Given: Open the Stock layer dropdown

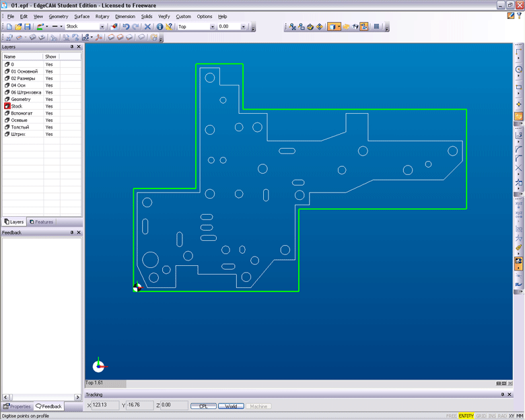Looking at the screenshot, I should [x=102, y=27].
